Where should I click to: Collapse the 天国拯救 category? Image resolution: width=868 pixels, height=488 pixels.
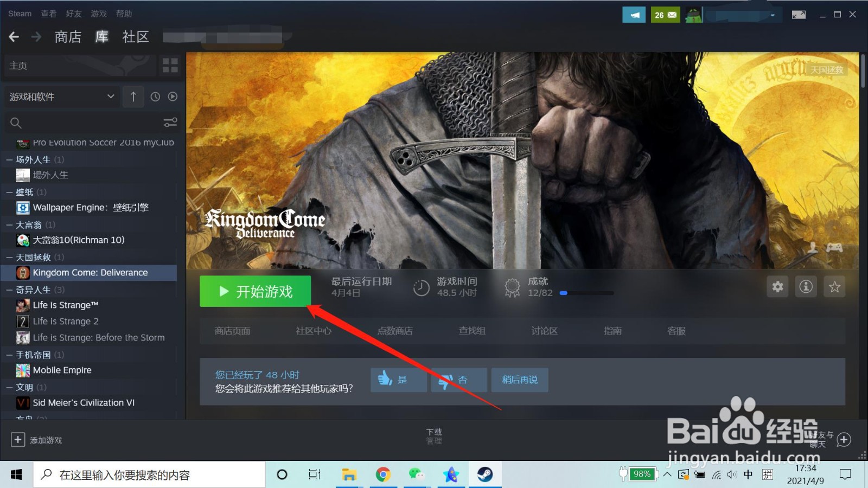click(x=9, y=257)
